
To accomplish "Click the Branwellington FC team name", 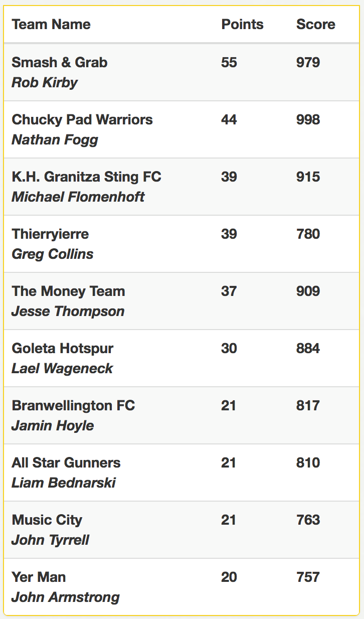I will tap(73, 405).
